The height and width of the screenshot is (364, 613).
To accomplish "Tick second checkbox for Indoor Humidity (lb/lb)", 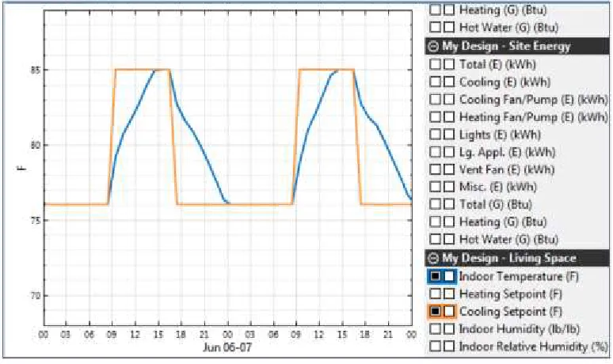I will 449,328.
